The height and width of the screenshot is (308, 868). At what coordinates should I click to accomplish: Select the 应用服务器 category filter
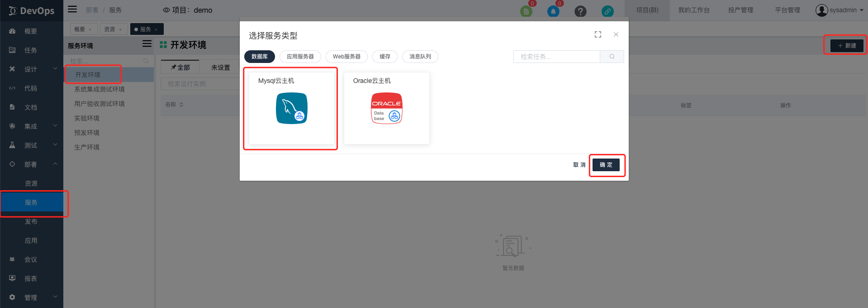click(300, 57)
